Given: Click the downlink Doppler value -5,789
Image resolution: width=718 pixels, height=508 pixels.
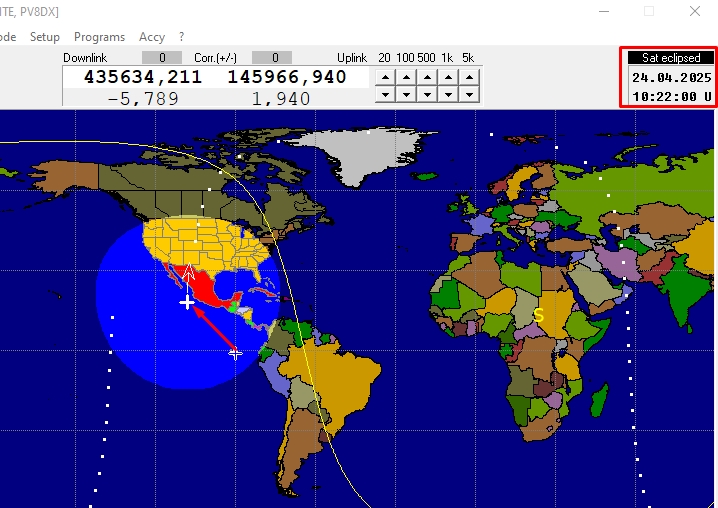Looking at the screenshot, I should coord(143,98).
